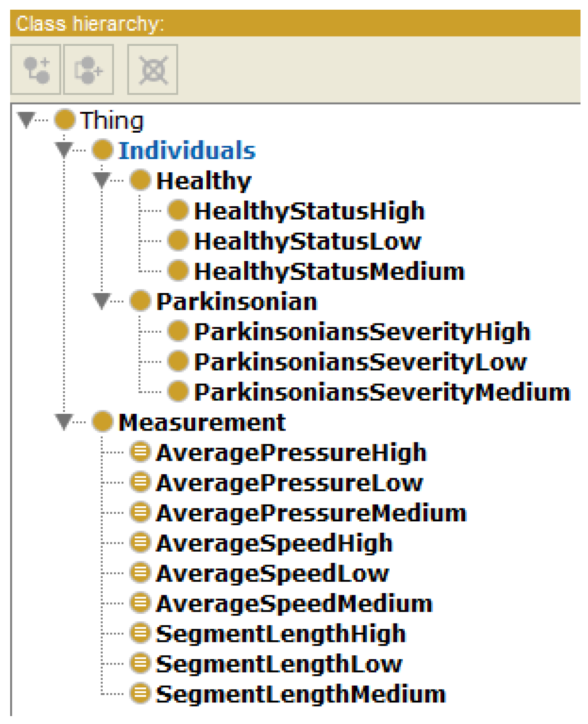Select the highlighted Individuals class label

pyautogui.click(x=187, y=151)
